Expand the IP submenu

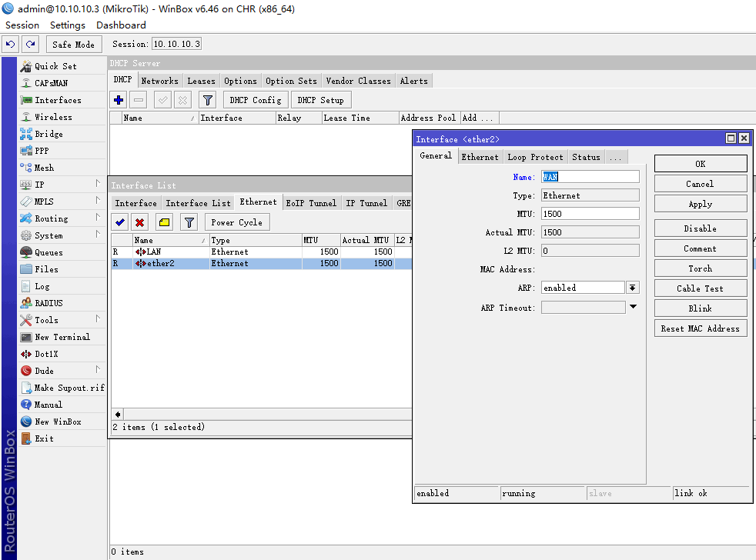coord(60,185)
